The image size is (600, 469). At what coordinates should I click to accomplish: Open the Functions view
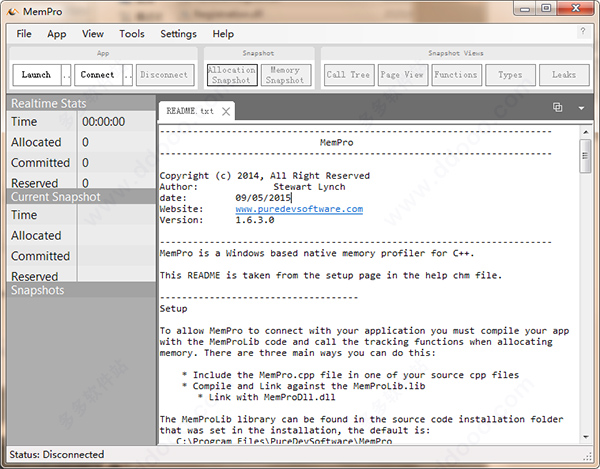point(456,75)
